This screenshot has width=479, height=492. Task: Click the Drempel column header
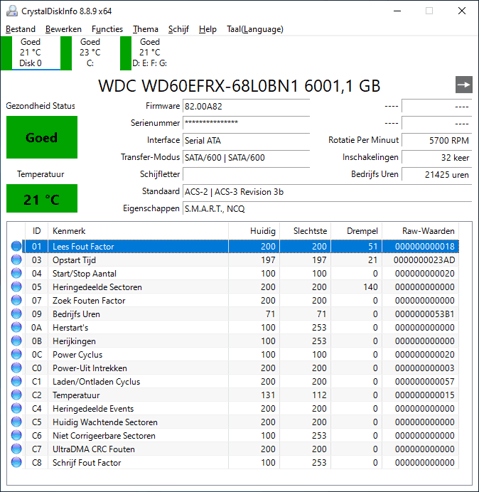356,231
